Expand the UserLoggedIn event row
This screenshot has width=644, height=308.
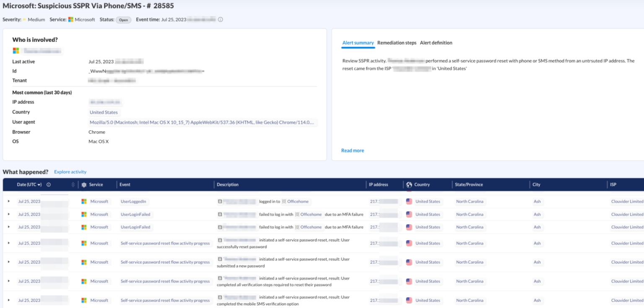[8, 202]
